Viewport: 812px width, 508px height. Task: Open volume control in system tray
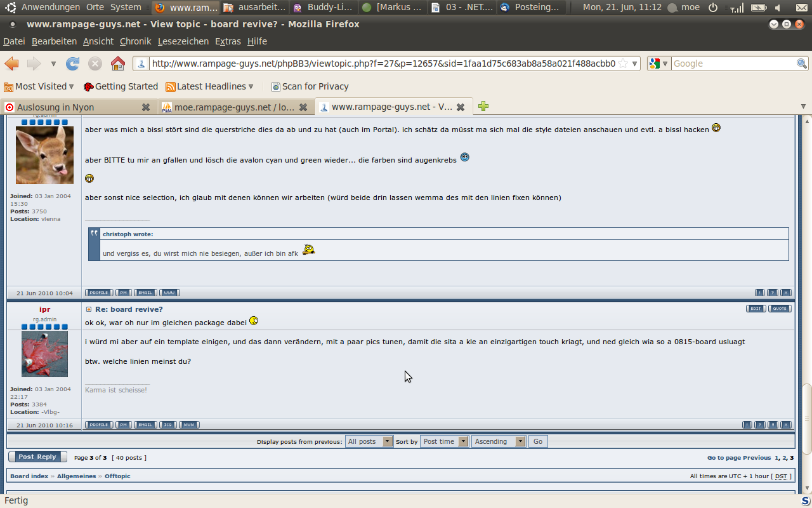click(x=778, y=8)
